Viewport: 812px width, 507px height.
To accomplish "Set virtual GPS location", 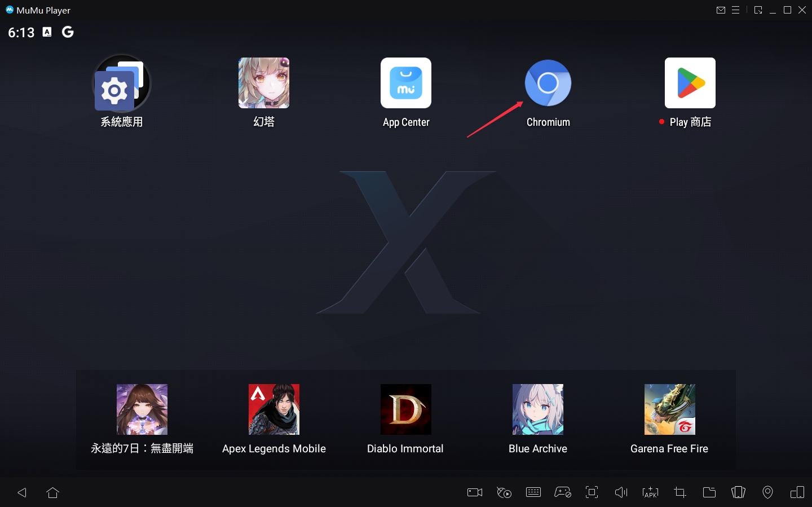I will click(768, 492).
